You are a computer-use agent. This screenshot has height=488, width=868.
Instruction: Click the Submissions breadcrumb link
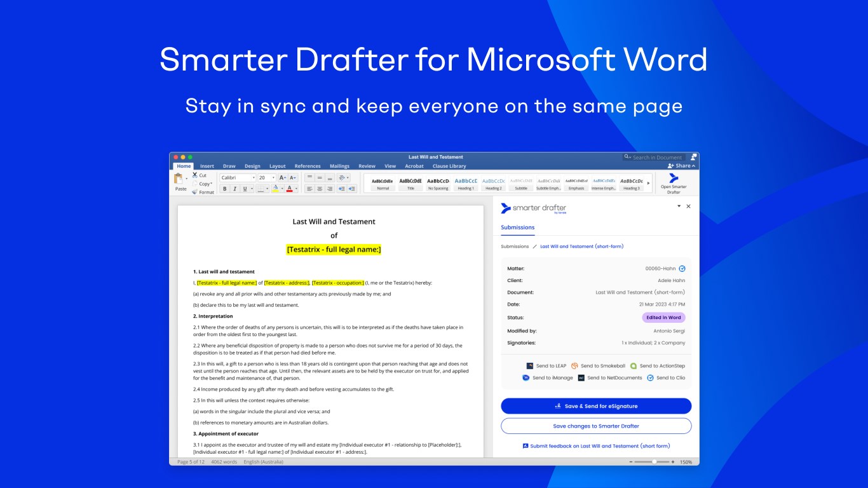[515, 247]
